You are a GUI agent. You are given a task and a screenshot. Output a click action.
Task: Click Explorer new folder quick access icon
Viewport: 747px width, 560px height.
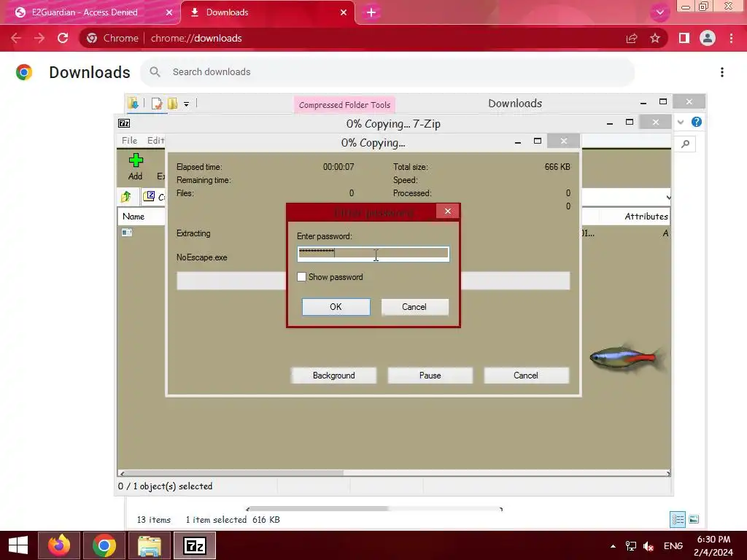pos(172,104)
